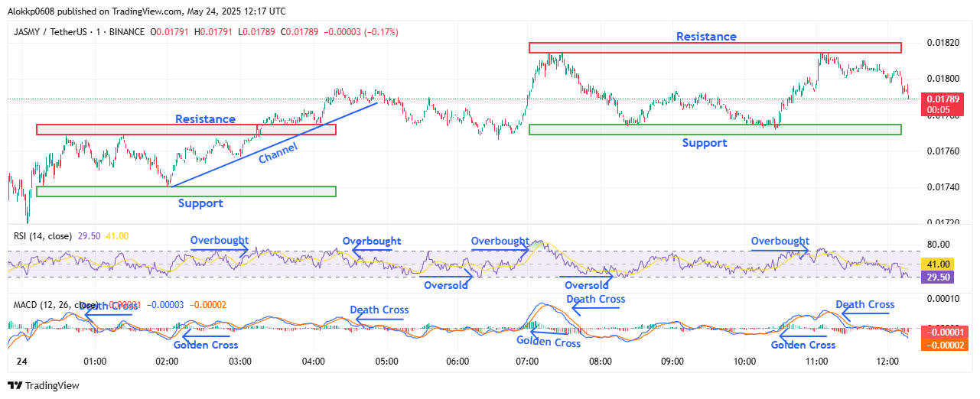Click the 0.01800 price axis label

944,79
